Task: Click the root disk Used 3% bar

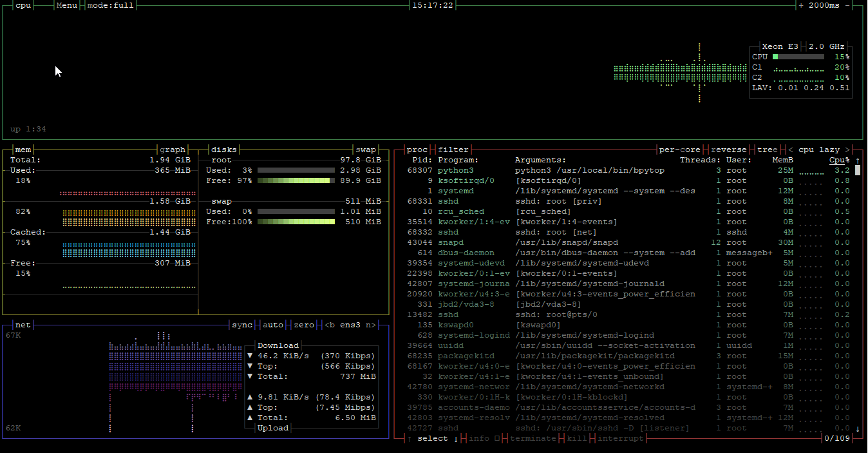Action: tap(296, 170)
